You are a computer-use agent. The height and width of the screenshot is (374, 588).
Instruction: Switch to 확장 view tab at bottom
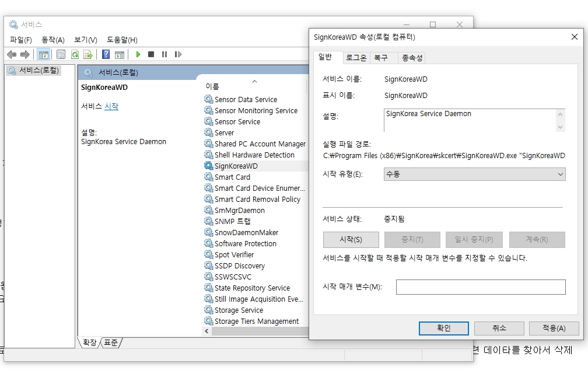(90, 342)
